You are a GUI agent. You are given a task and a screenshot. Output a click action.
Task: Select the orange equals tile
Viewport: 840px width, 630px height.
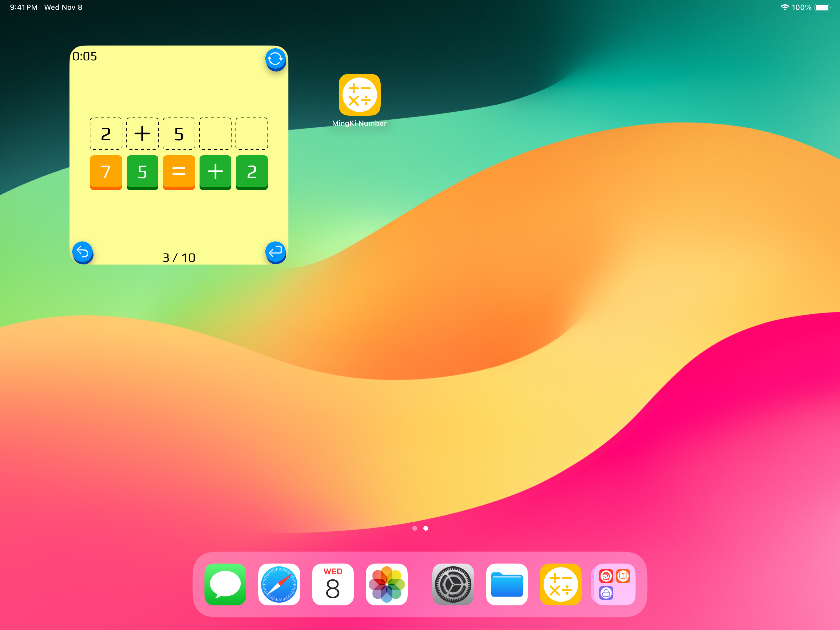point(179,173)
